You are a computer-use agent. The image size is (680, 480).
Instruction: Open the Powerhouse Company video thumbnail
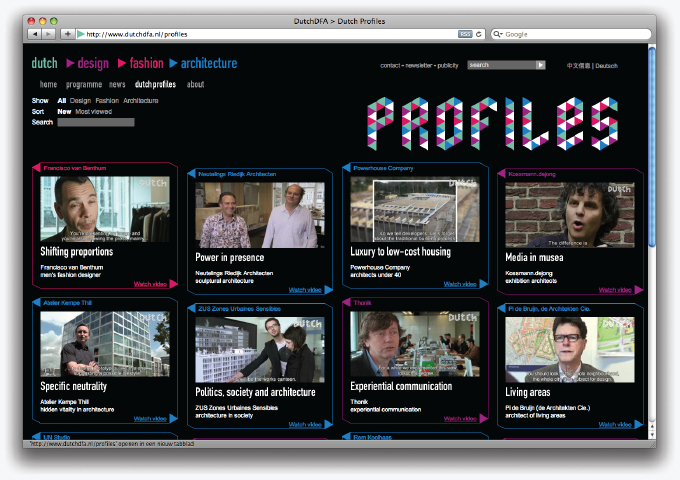tap(415, 209)
